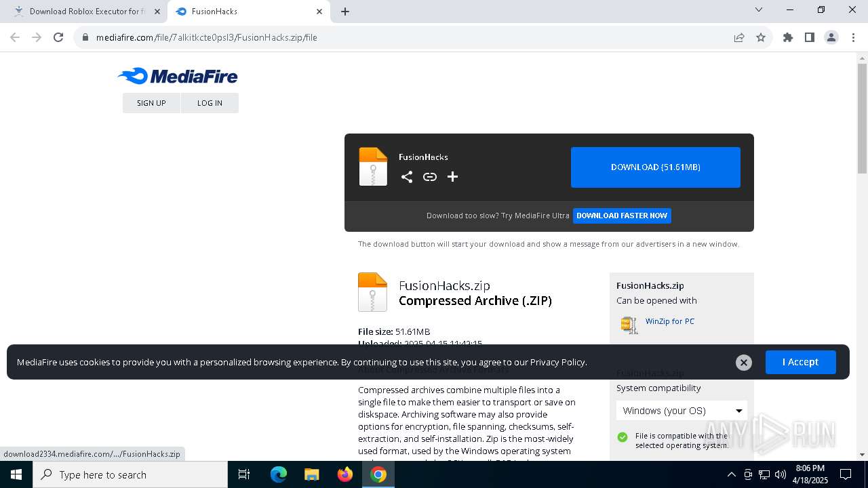Click the LOG IN button
This screenshot has height=488, width=868.
(210, 103)
